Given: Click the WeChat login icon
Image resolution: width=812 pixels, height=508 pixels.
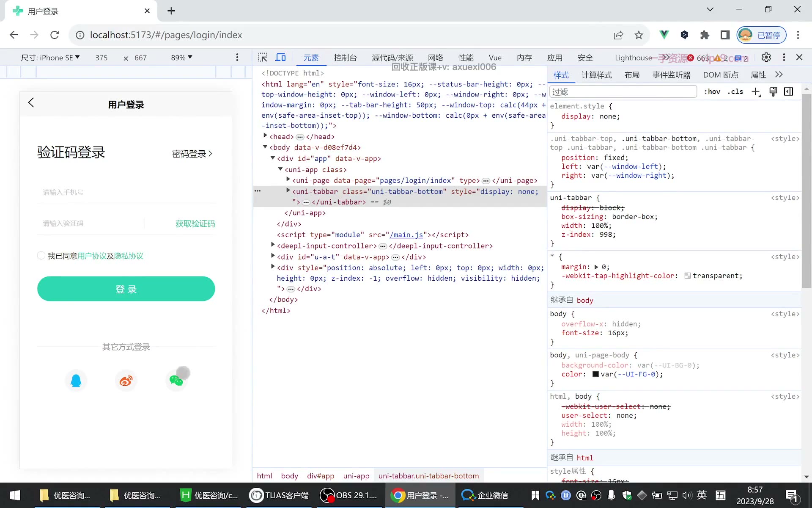Looking at the screenshot, I should [x=176, y=381].
